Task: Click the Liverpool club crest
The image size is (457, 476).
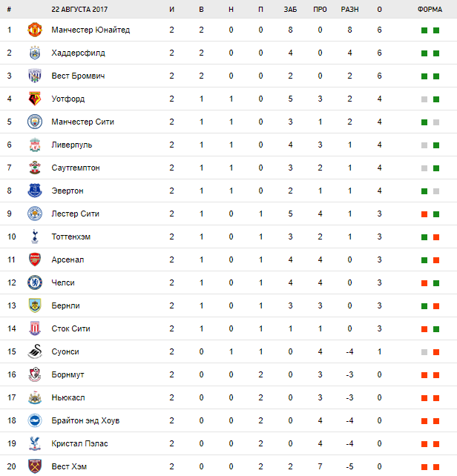Action: coord(35,145)
